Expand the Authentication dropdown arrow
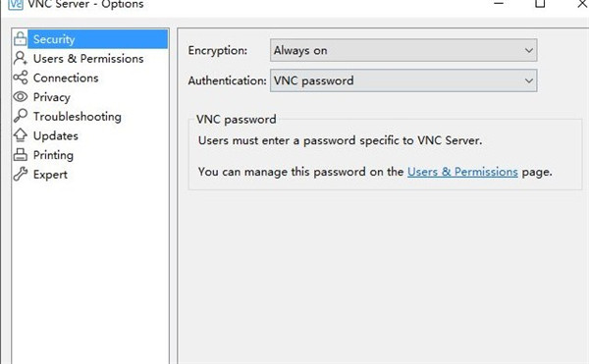The width and height of the screenshot is (589, 364). (528, 80)
